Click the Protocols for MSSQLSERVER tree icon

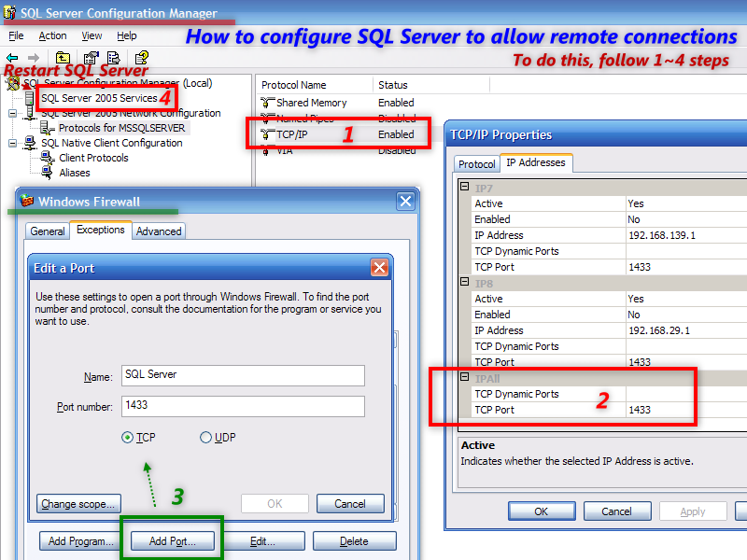click(47, 128)
